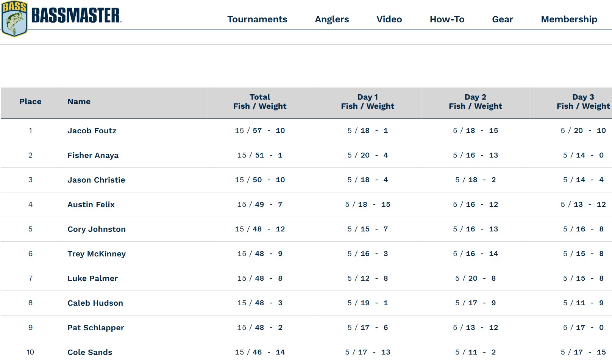Viewport: 612px width, 364px height.
Task: Open the Anglers menu
Action: [332, 19]
